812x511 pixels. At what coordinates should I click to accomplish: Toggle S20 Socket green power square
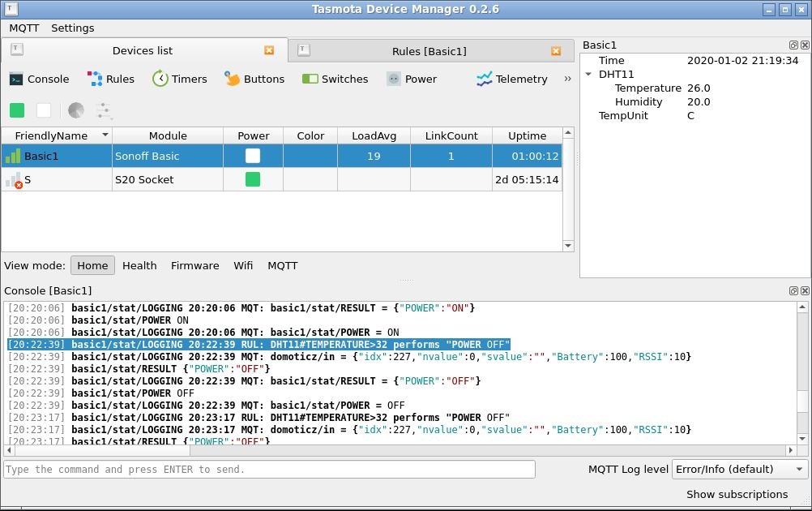(x=253, y=179)
